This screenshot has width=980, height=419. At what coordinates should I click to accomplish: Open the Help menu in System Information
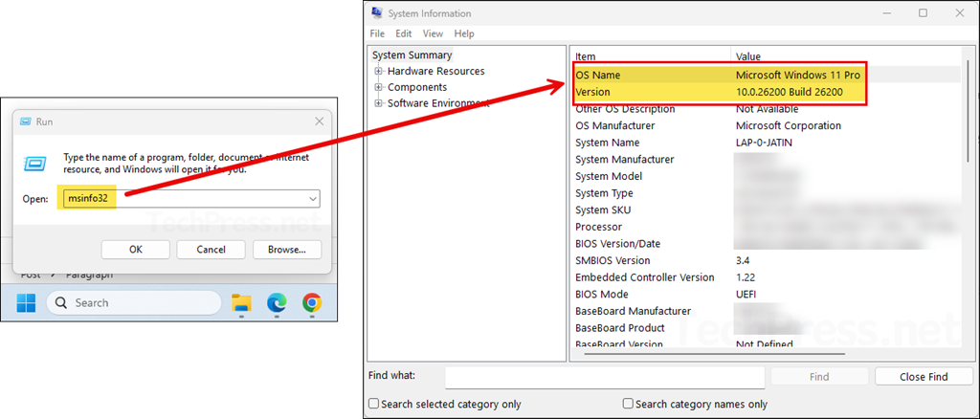click(x=464, y=33)
